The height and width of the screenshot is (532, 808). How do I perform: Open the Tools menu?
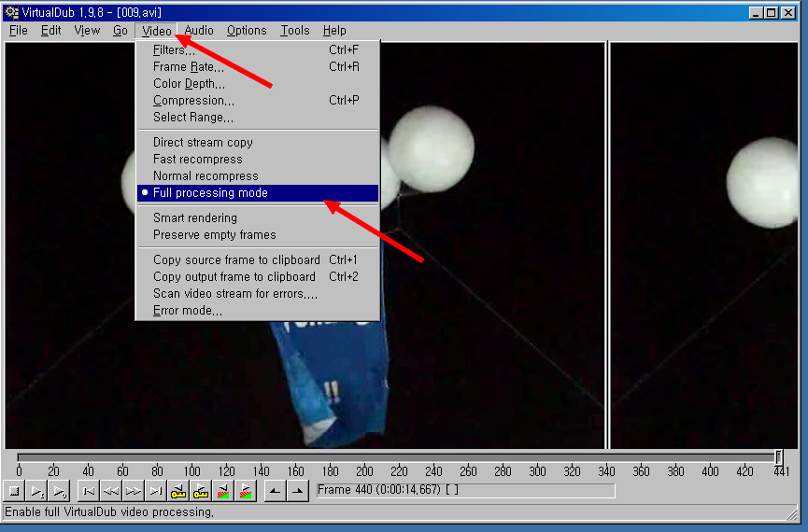pos(295,31)
